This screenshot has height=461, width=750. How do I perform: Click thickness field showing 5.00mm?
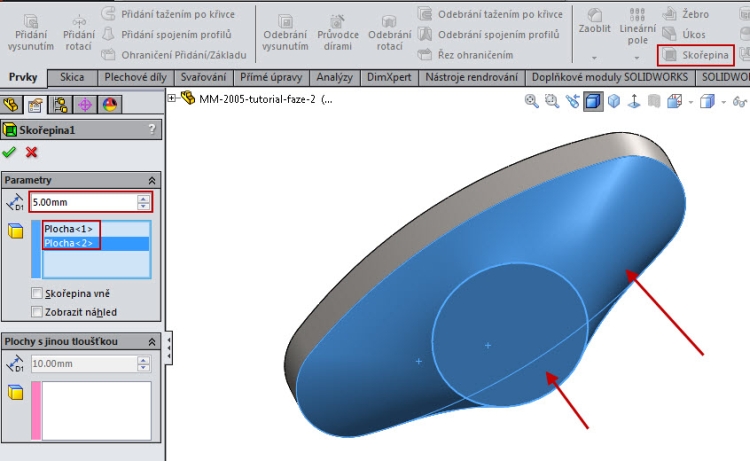point(83,202)
